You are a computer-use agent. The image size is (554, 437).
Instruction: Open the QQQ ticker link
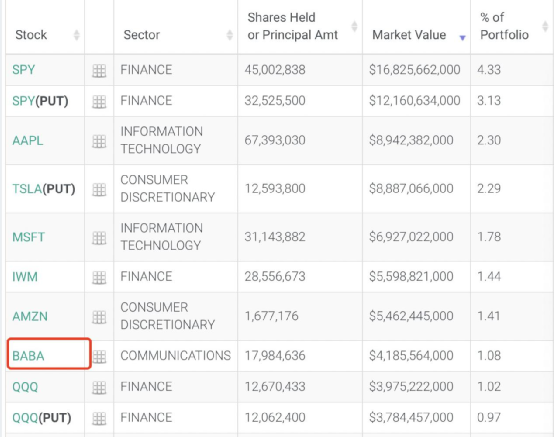[25, 387]
